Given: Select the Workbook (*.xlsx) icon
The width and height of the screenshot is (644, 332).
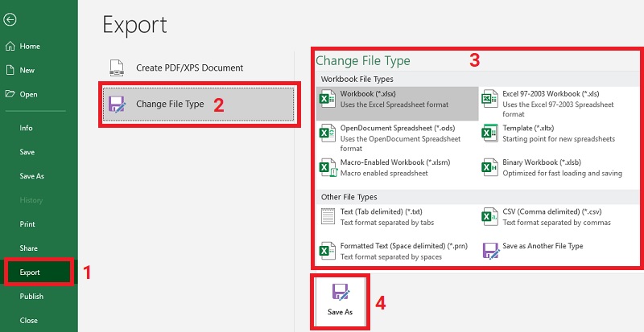Looking at the screenshot, I should tap(328, 99).
